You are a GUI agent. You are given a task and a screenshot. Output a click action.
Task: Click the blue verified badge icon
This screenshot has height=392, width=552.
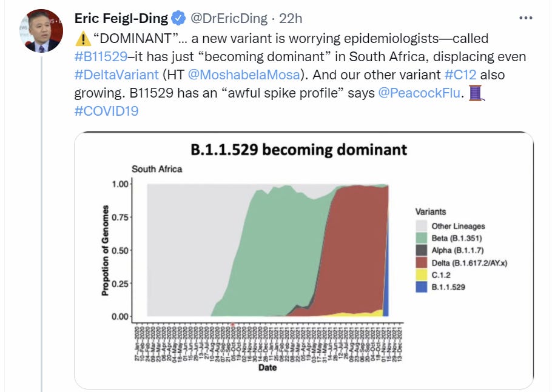pyautogui.click(x=180, y=18)
